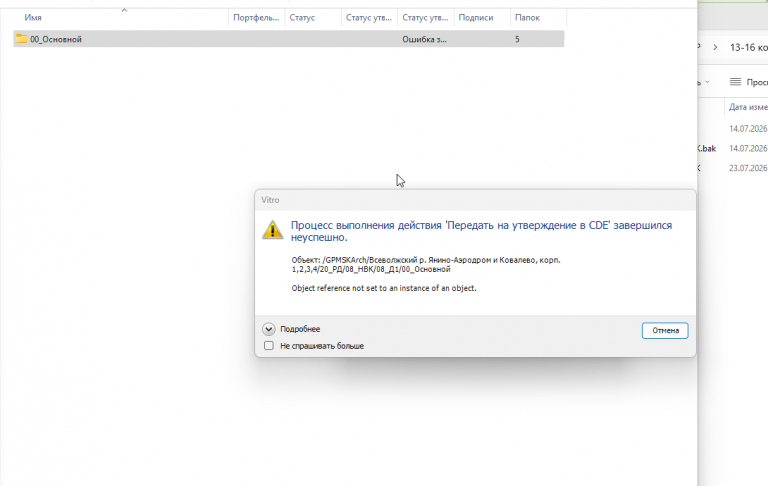Click the first 'Статус утв...' column header
Image resolution: width=768 pixels, height=486 pixels.
(369, 18)
